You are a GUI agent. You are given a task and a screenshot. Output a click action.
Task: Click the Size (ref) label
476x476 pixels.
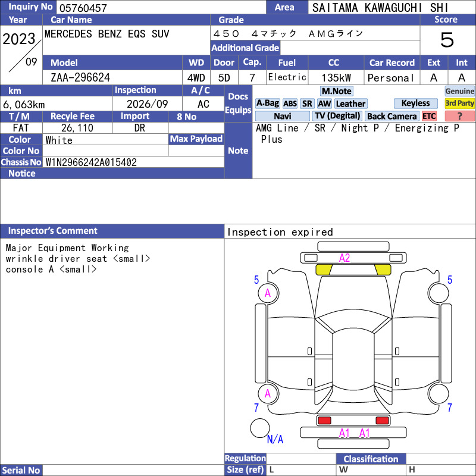pos(245,469)
